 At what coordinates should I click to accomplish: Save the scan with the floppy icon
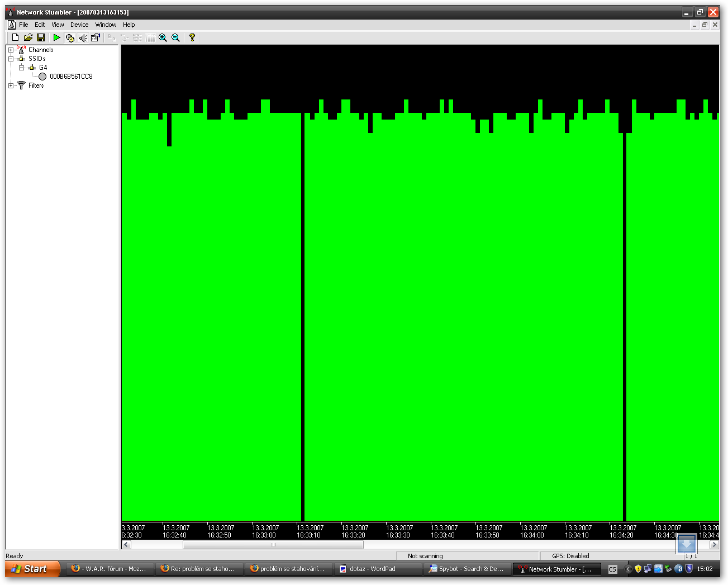click(41, 37)
